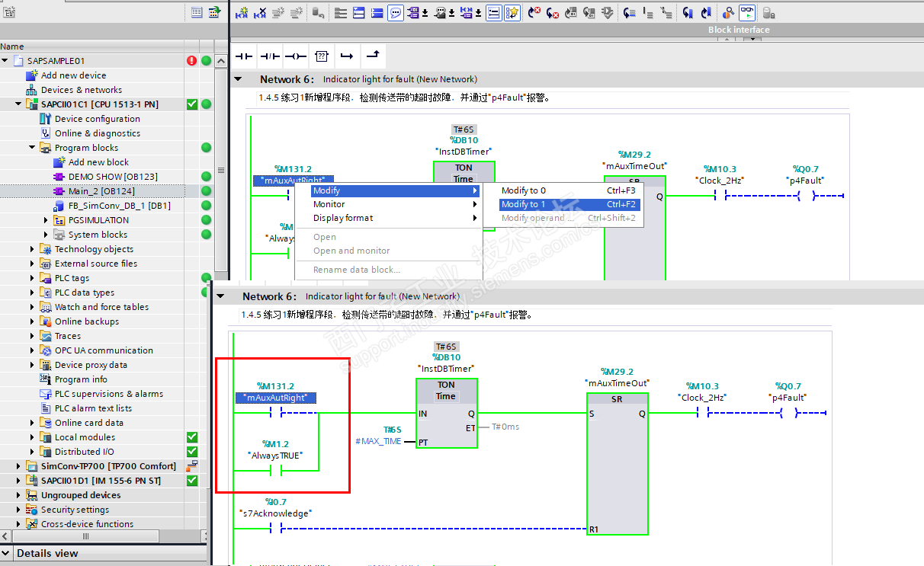Open Add new device

coord(73,75)
